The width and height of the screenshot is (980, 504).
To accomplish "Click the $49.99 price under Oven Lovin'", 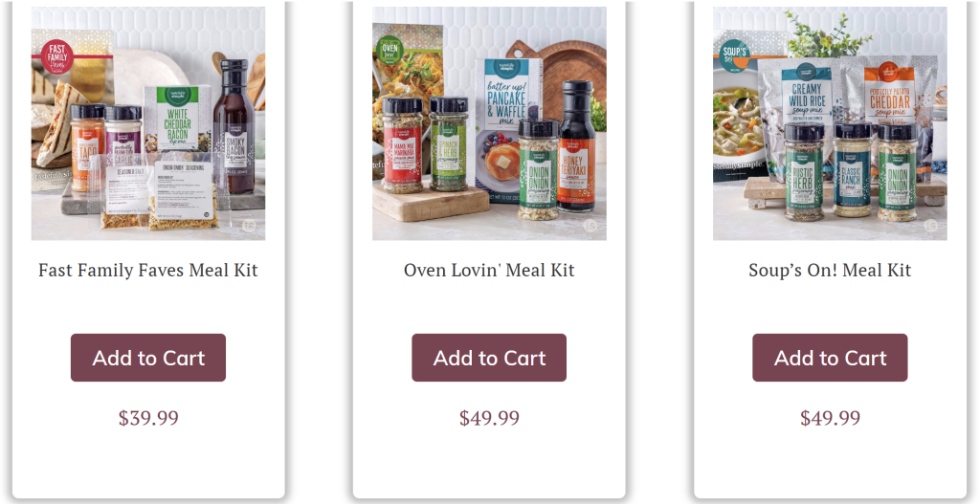I will tap(489, 418).
